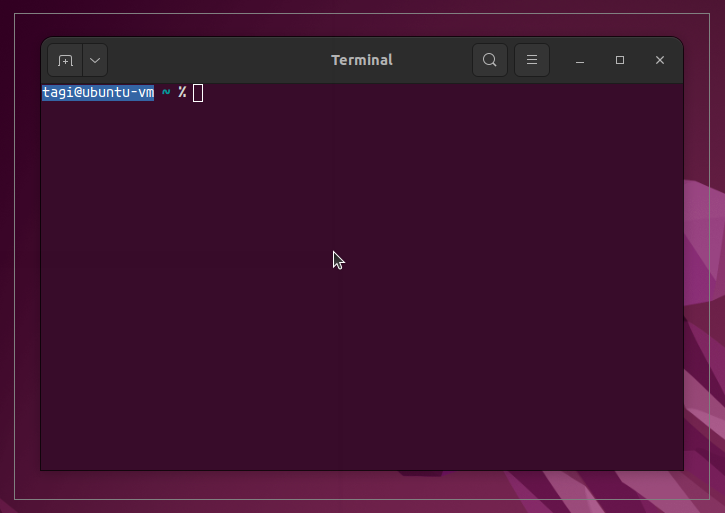
Task: Open the hamburger main menu
Action: [x=532, y=60]
